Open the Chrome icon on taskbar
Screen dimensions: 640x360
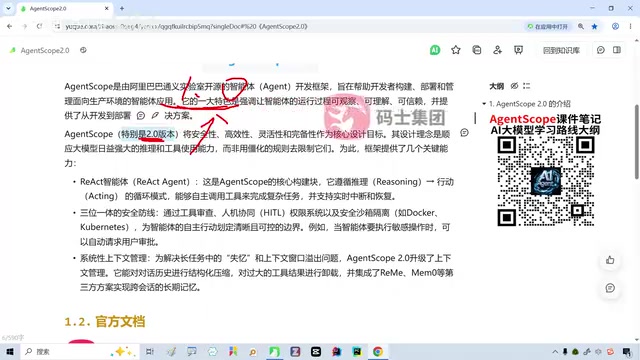pos(378,351)
